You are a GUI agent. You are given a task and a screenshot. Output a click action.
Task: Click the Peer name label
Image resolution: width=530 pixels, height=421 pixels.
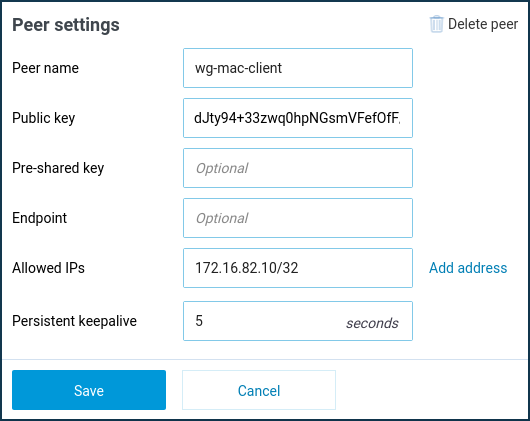click(x=45, y=68)
